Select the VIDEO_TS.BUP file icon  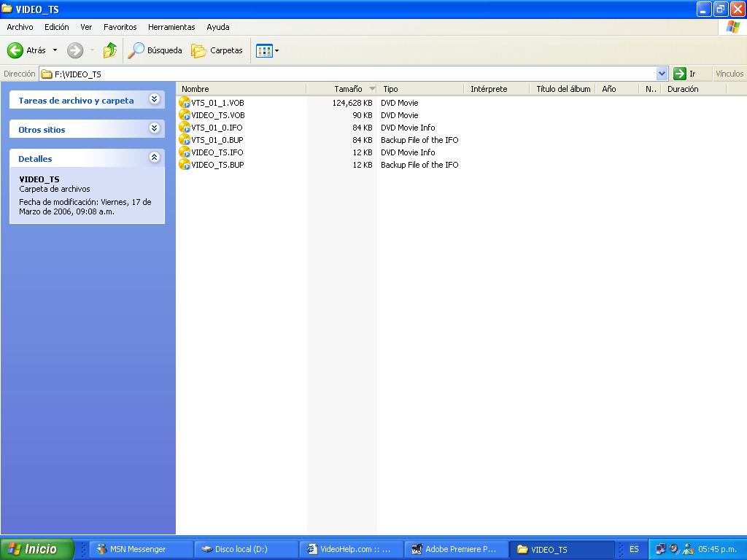(x=185, y=164)
